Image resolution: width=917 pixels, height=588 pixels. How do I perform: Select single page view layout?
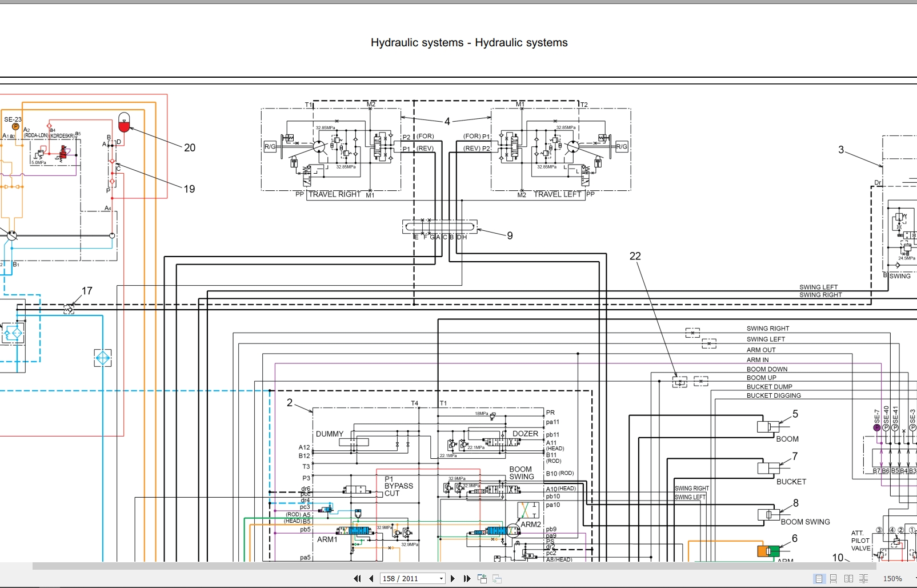point(819,579)
